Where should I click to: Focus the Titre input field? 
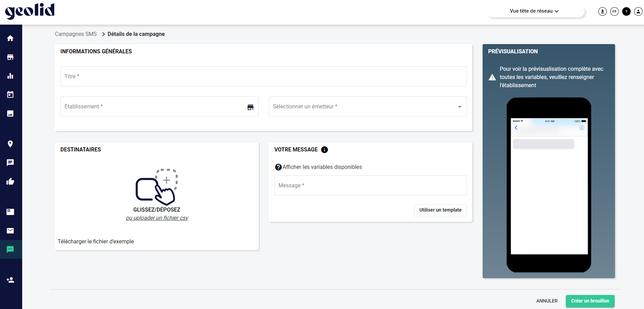[263, 77]
